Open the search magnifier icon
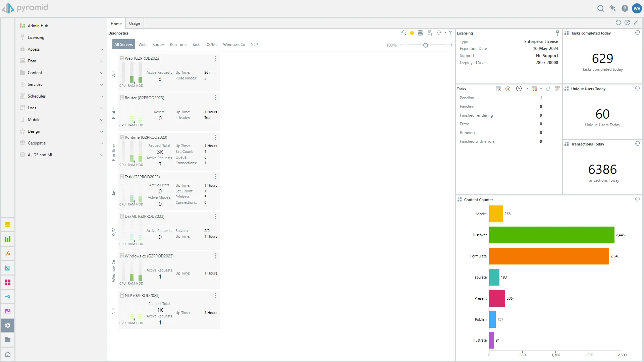644x362 pixels. pos(600,8)
